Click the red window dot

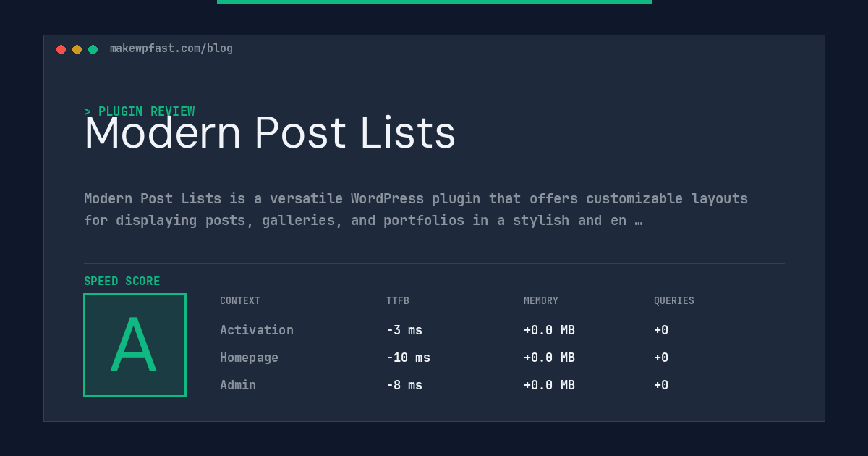(x=61, y=49)
